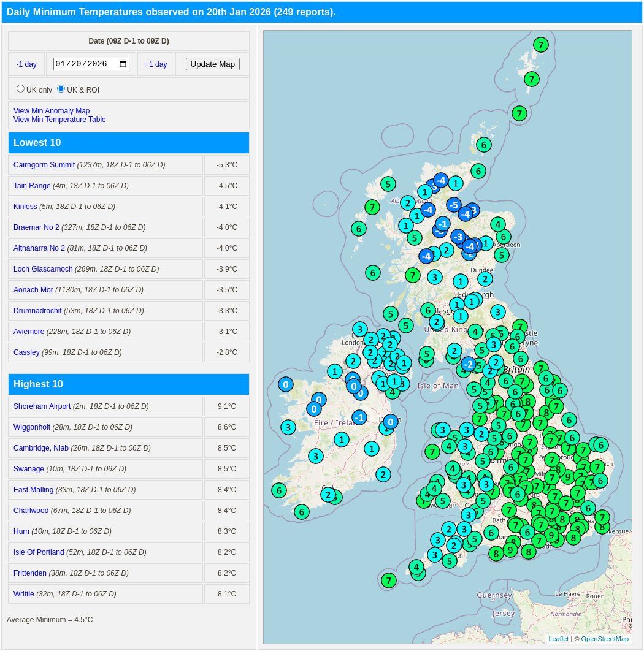Screen dimensions: 644x651
Task: Click the 7 marker on the Isles of Scilly
Action: [x=389, y=581]
